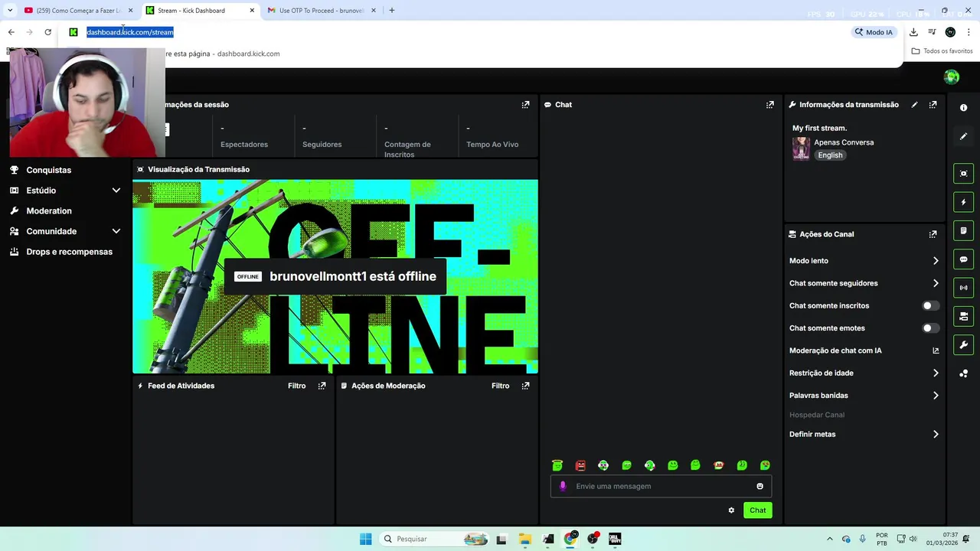Open the user avatar at top right
The image size is (980, 551).
coord(952,77)
